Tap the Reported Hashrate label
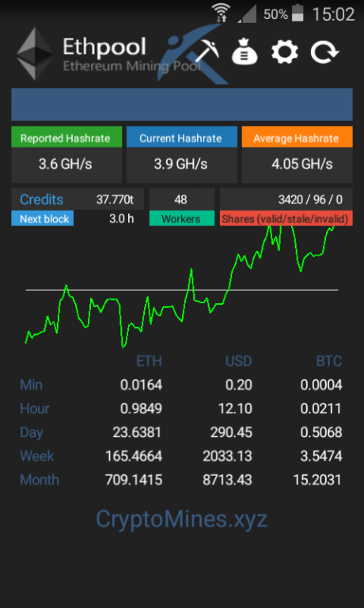Screen dimensions: 364x608 [x=65, y=139]
